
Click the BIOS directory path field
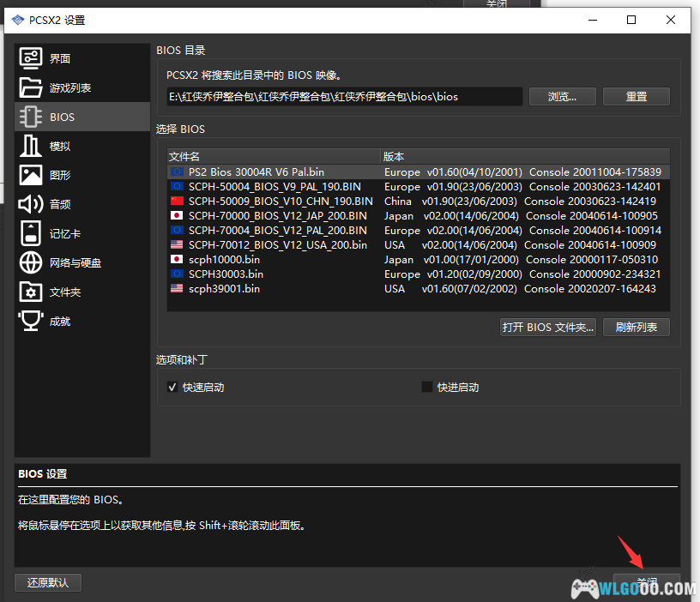(343, 97)
